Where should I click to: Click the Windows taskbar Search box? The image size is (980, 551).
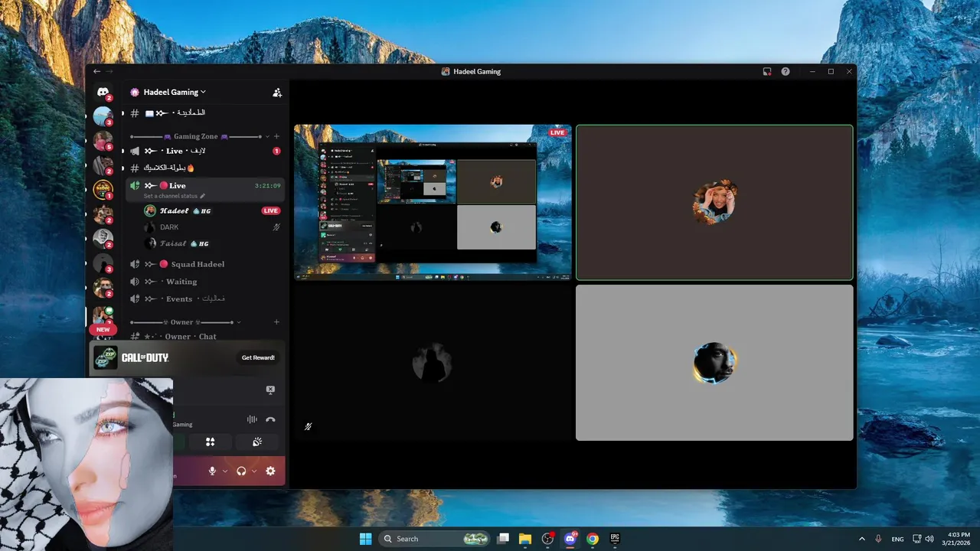[434, 539]
